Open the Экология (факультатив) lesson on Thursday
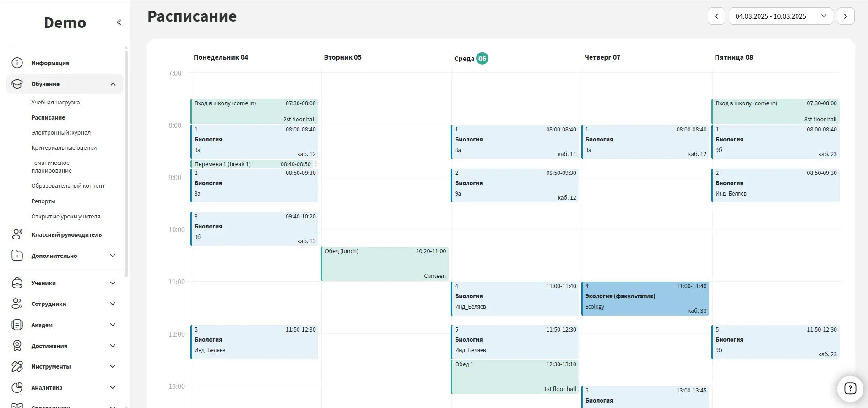868x408 pixels. pos(645,298)
